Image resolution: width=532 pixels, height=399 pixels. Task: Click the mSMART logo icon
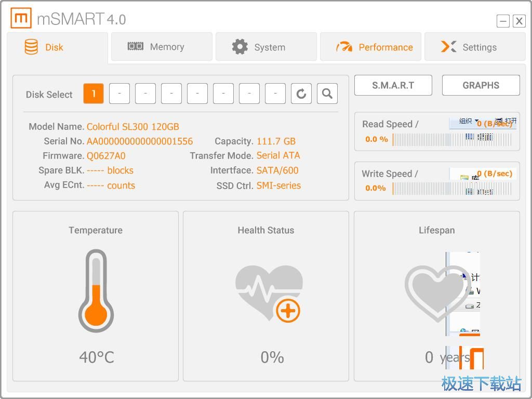click(x=21, y=19)
